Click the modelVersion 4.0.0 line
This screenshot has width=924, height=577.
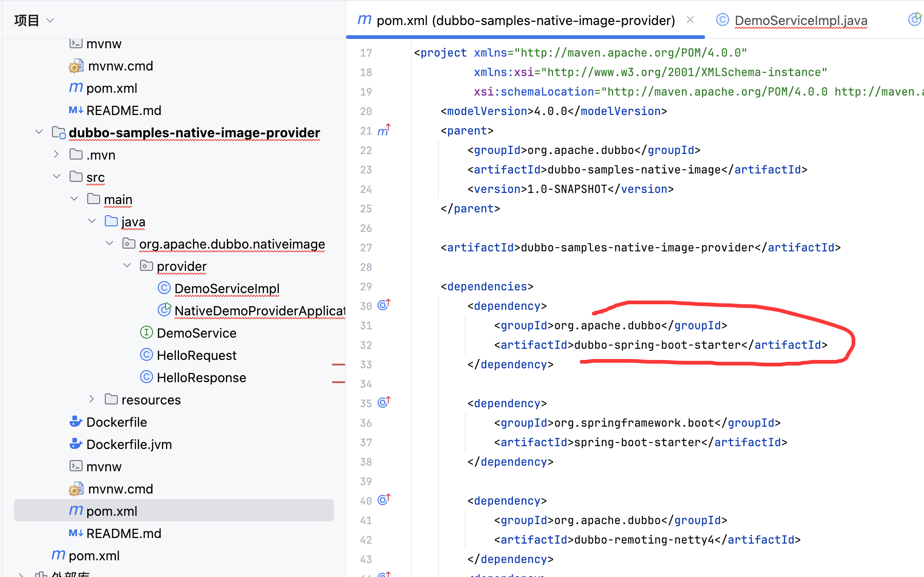pos(553,111)
